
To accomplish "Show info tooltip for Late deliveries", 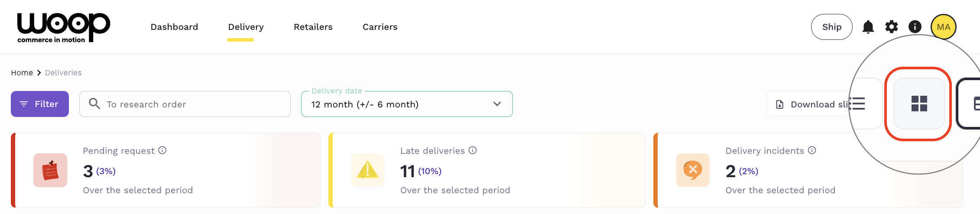I will coord(473,150).
